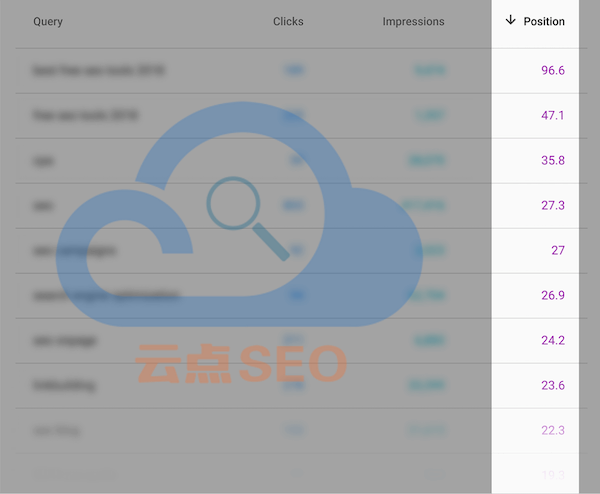
Task: Select the position value 24.2
Action: [553, 340]
